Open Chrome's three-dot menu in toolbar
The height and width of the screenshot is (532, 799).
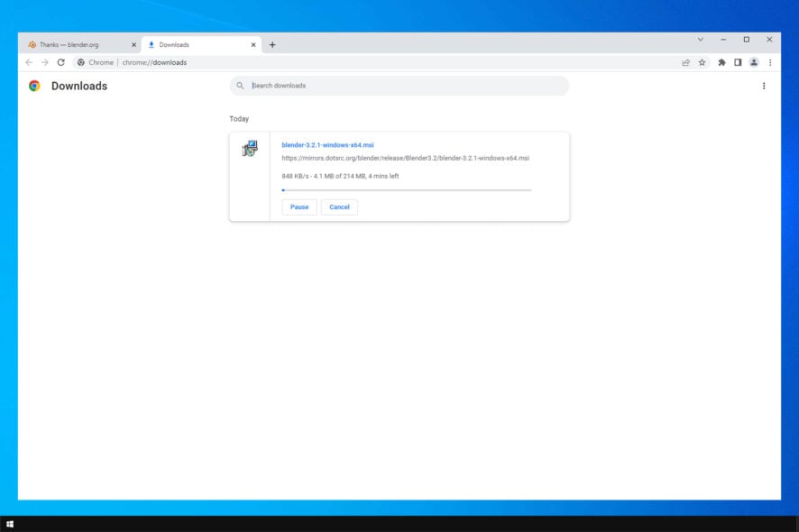pyautogui.click(x=770, y=62)
